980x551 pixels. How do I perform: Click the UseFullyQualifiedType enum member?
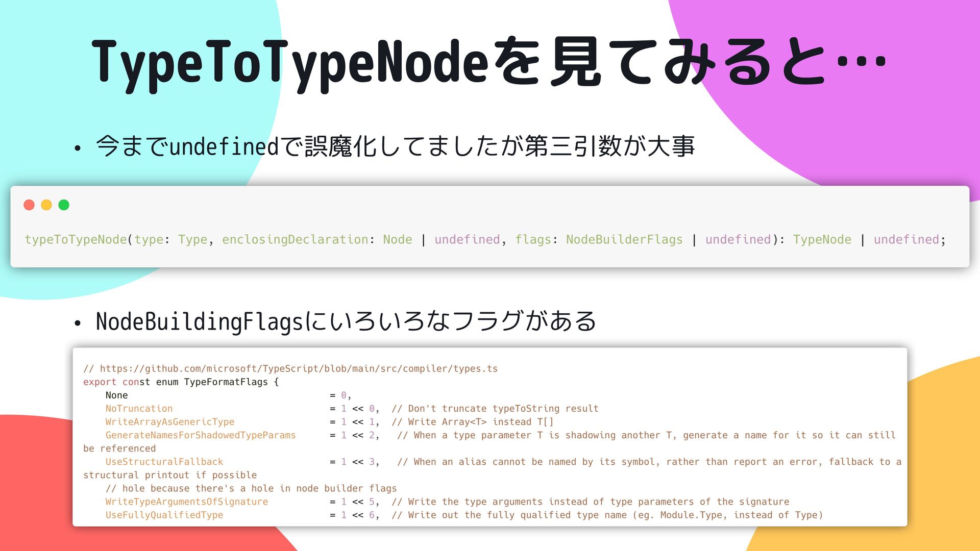click(x=164, y=515)
